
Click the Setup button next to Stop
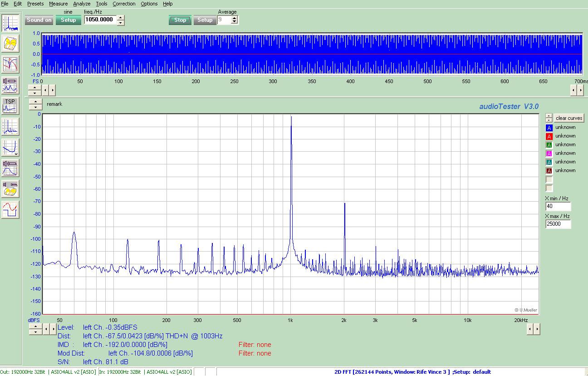205,20
